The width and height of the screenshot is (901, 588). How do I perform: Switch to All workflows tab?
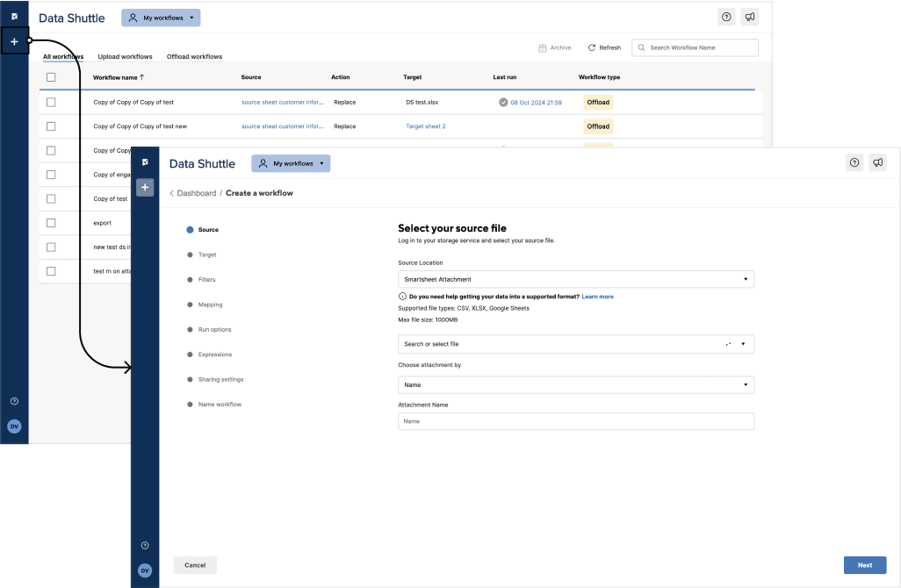(x=63, y=56)
